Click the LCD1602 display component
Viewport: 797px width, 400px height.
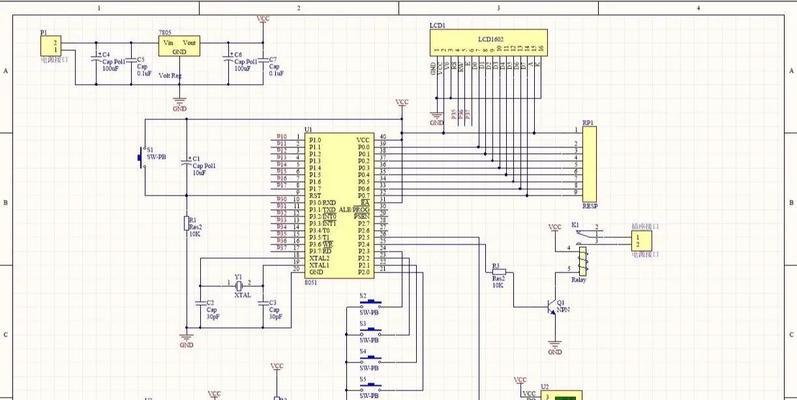pyautogui.click(x=488, y=42)
